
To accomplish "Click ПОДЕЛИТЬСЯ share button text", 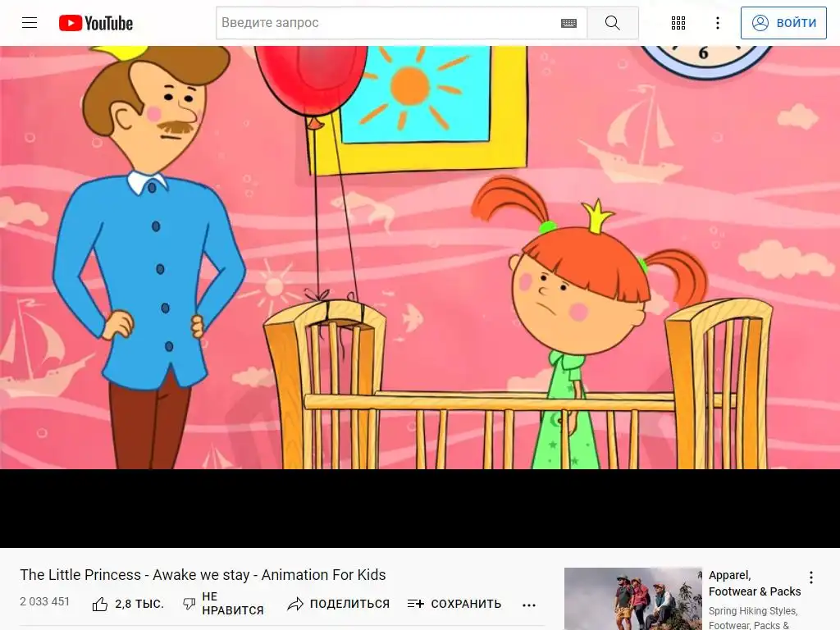I will (x=349, y=605).
